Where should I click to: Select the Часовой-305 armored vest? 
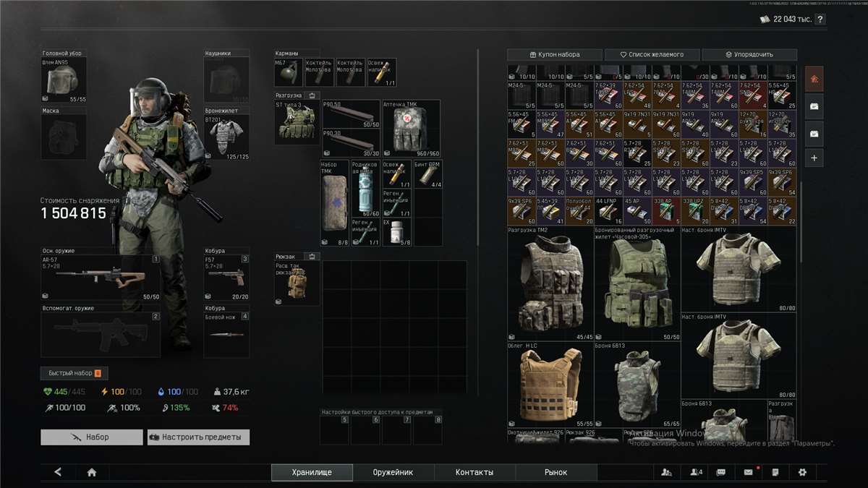[637, 283]
